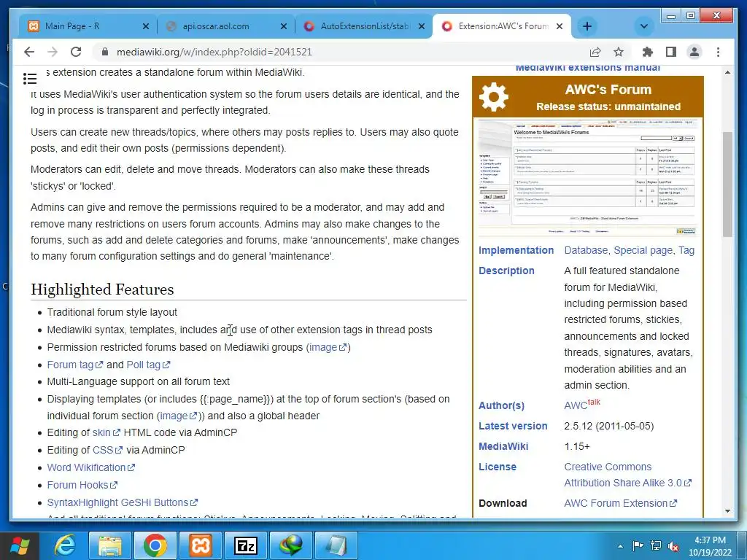
Task: Switch to the AutoExtensionList tab
Action: 363,26
